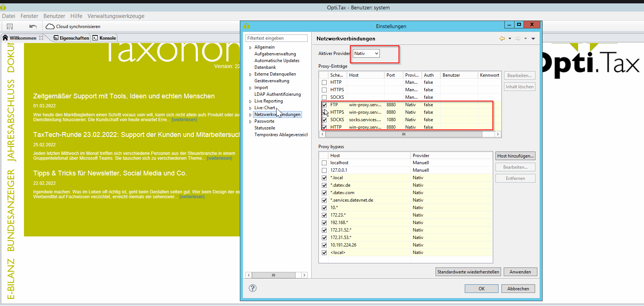The image size is (644, 306).
Task: Click the Host hinzufügen button
Action: 515,156
